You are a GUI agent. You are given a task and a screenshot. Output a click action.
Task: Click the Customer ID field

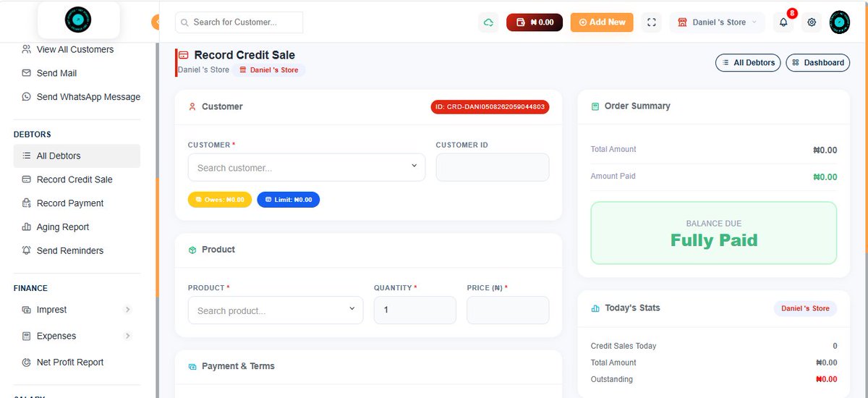coord(493,167)
